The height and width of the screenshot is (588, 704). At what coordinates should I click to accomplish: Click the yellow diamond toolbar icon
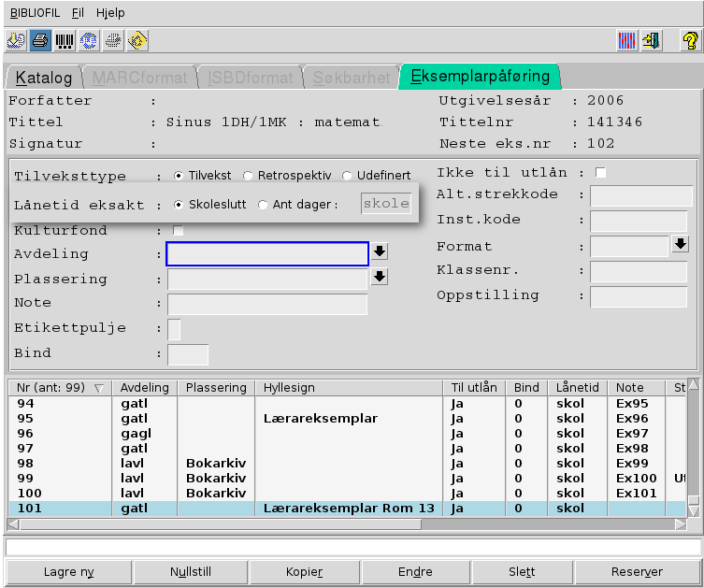tap(137, 40)
